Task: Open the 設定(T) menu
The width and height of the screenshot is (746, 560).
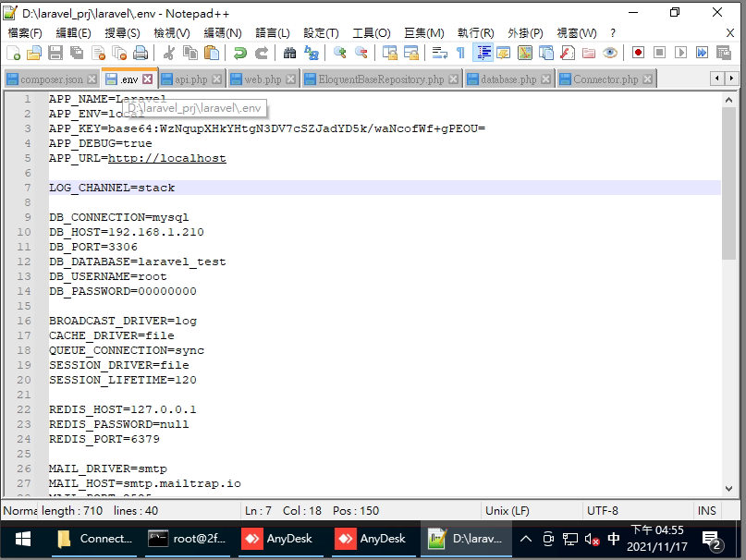Action: 321,33
